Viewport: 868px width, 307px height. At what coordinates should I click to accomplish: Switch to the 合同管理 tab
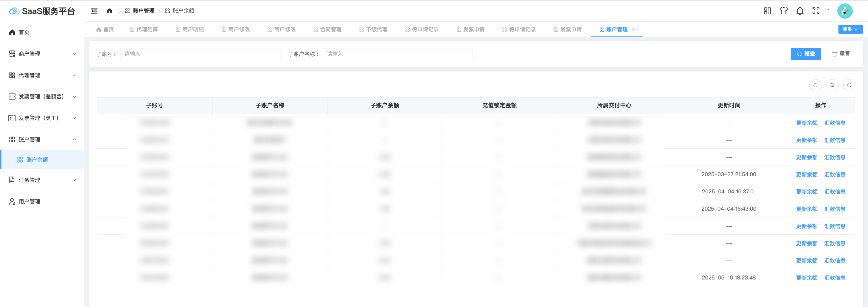click(x=328, y=30)
